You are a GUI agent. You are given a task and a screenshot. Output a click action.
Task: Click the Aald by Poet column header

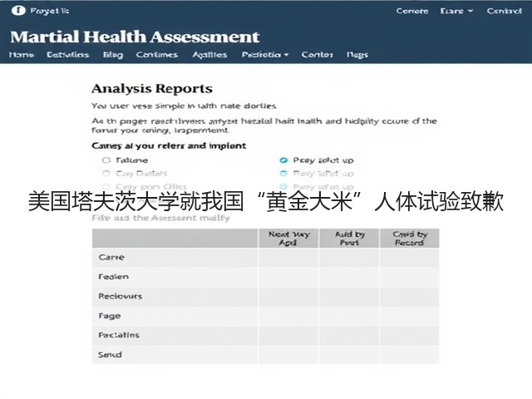tap(349, 239)
